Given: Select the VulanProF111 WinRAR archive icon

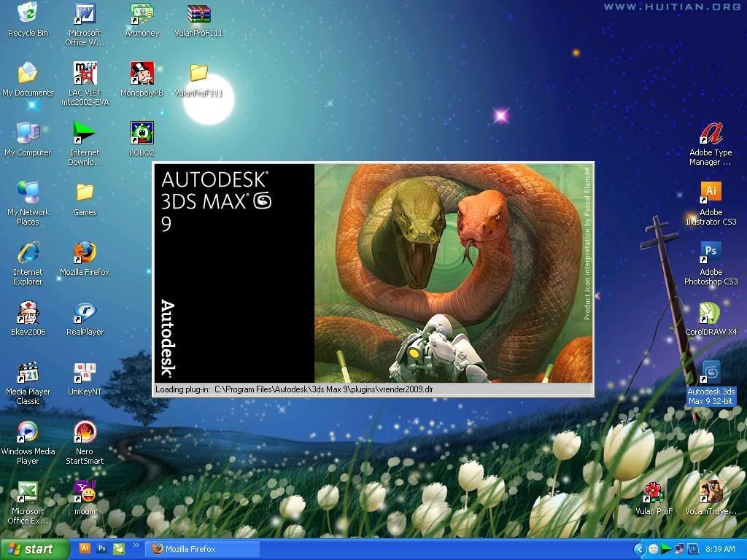Looking at the screenshot, I should 198,20.
